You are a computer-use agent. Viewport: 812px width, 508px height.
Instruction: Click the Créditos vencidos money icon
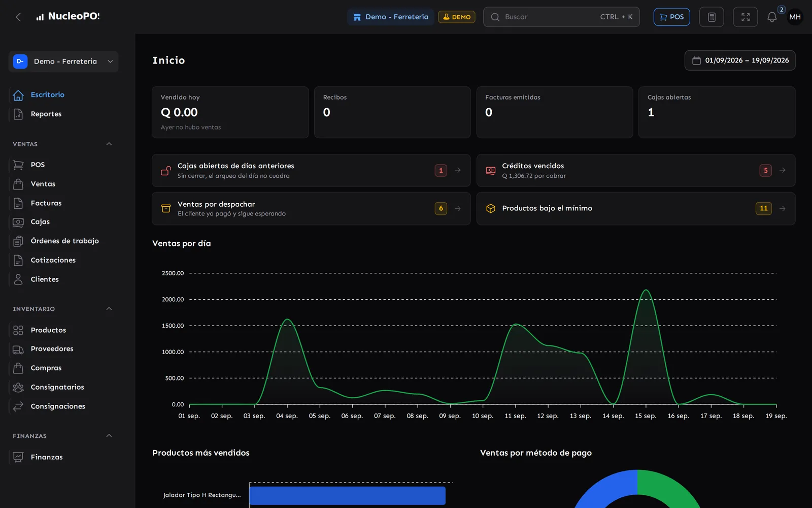491,171
